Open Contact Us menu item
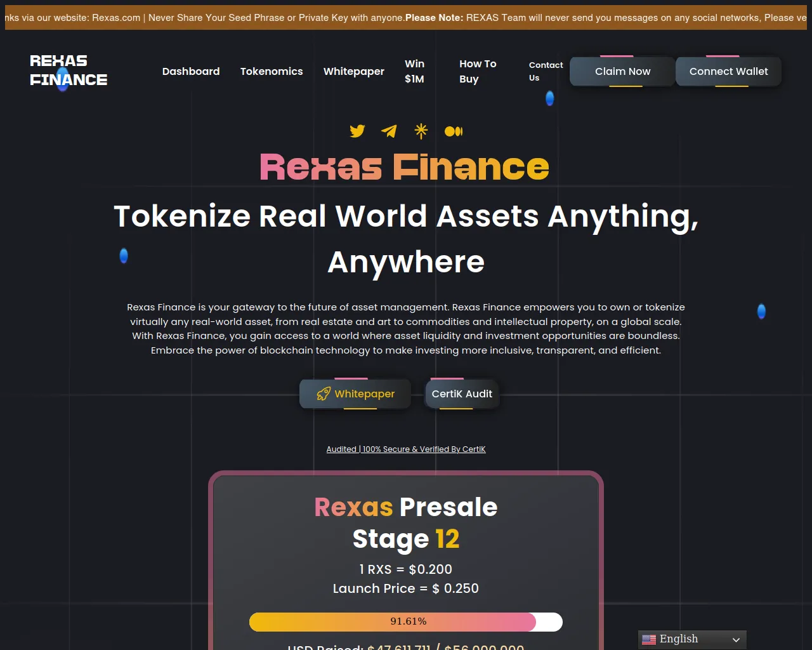The width and height of the screenshot is (812, 650). click(x=546, y=71)
